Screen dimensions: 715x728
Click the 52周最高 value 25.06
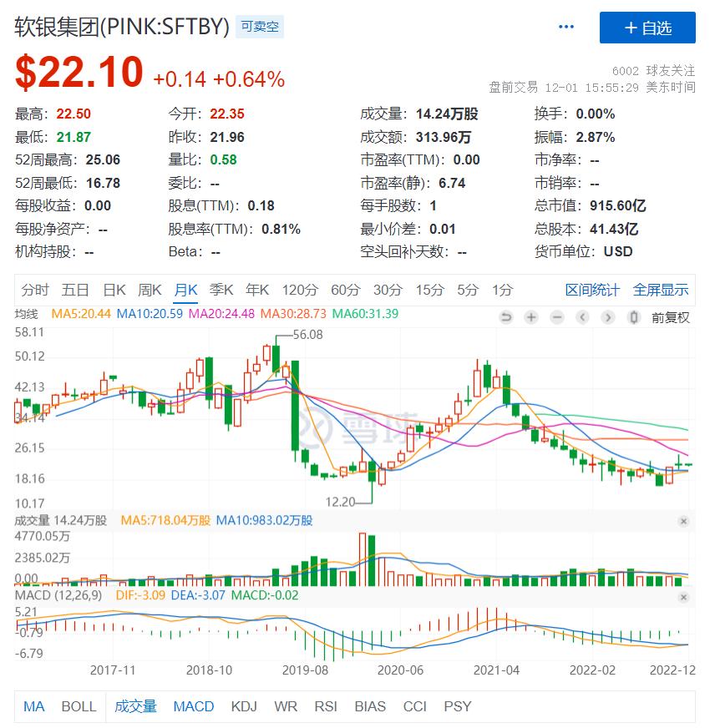103,159
